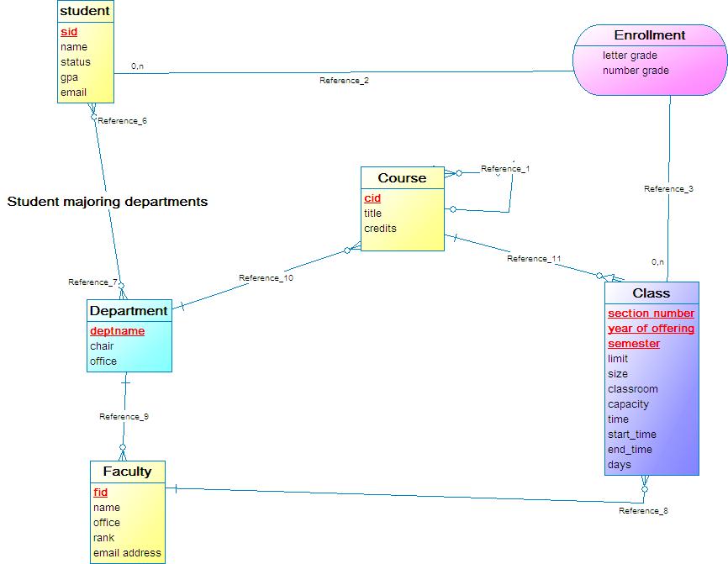This screenshot has height=564, width=728.
Task: Select the cid key in Course
Action: pyautogui.click(x=372, y=198)
